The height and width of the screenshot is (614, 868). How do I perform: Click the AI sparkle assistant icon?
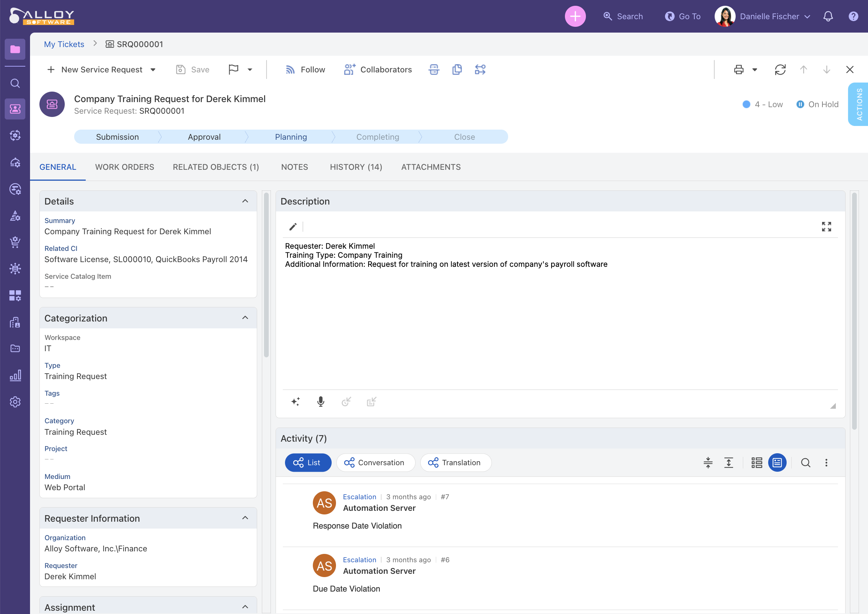click(295, 401)
